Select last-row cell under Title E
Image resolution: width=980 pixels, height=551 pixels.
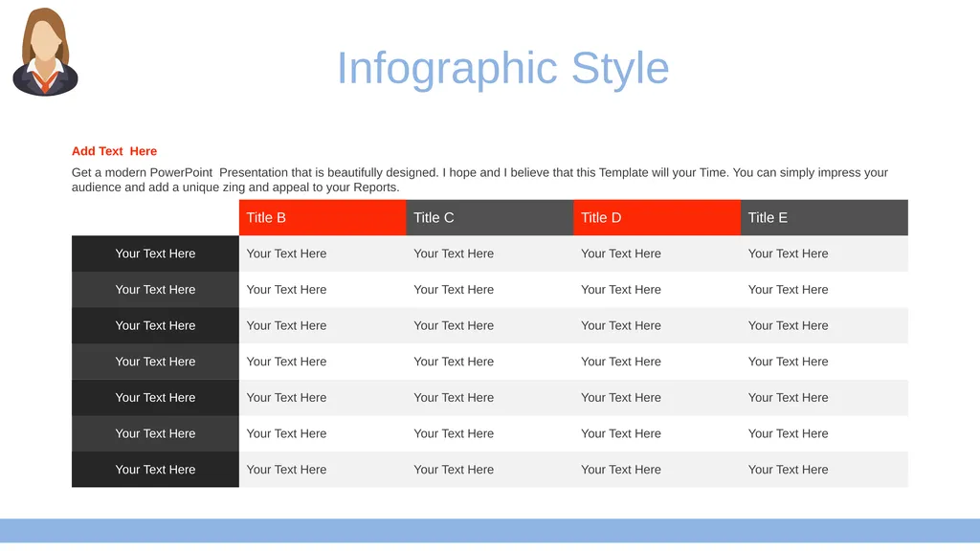coord(824,469)
